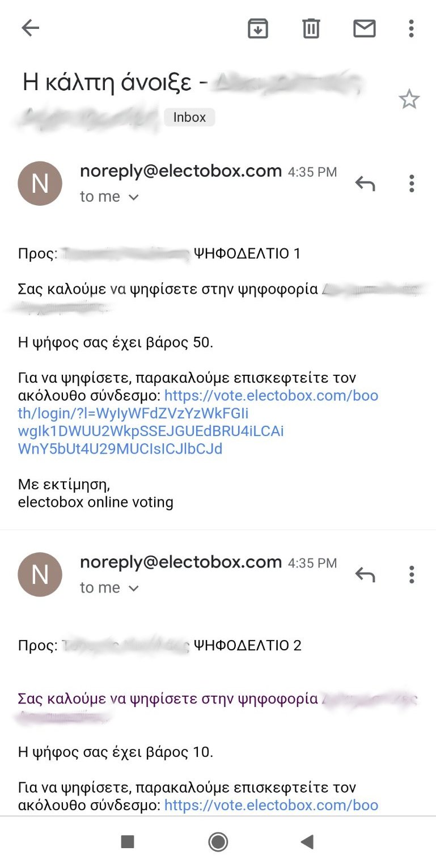Tap the first message's sender avatar
This screenshot has height=868, width=436.
(x=40, y=183)
